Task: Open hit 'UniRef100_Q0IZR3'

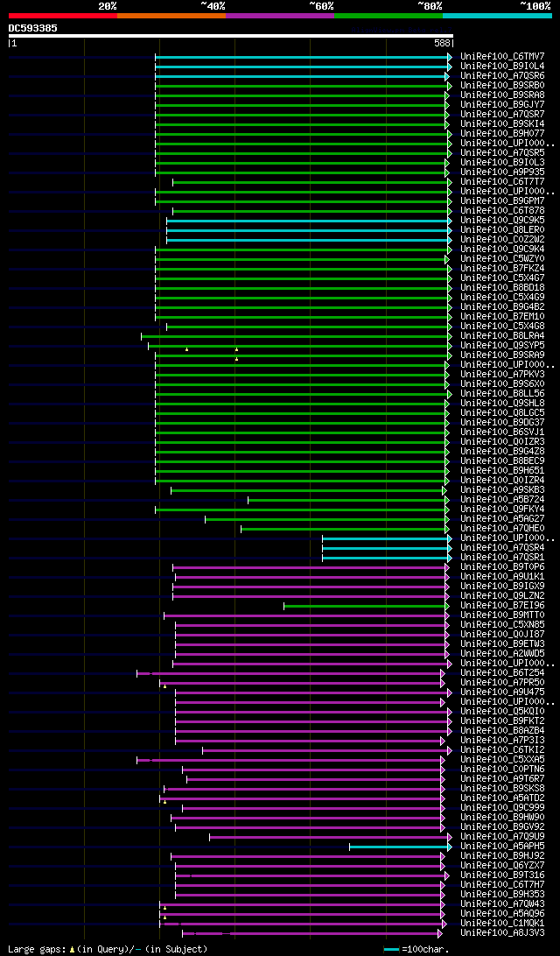Action: 502,442
